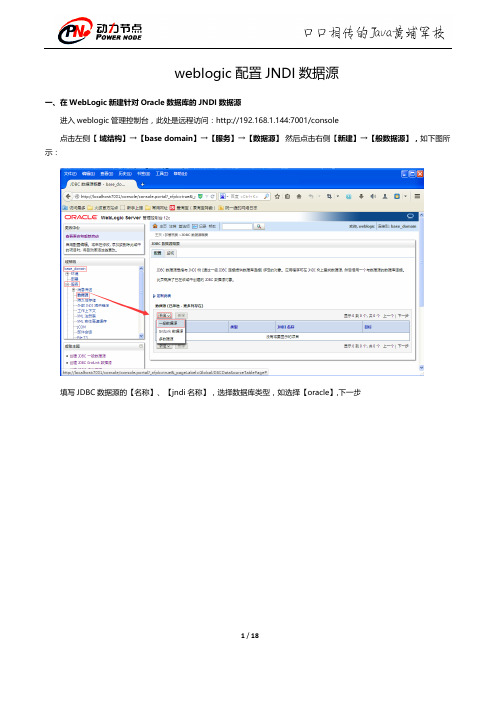Click the teal translate icon in toolbar
The height and width of the screenshot is (702, 496).
(x=349, y=197)
